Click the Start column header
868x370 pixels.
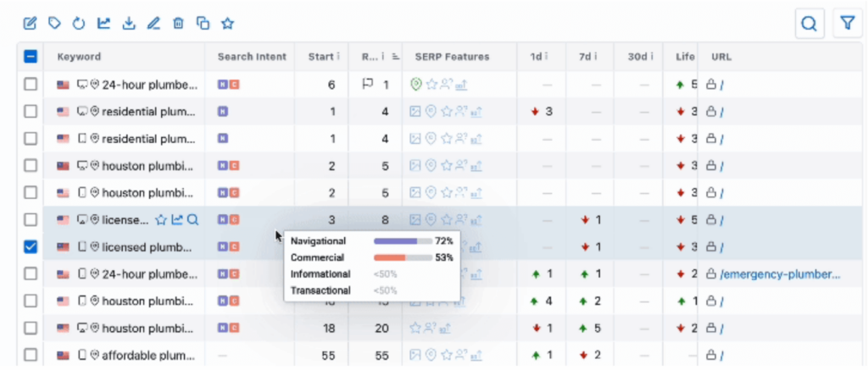(320, 57)
